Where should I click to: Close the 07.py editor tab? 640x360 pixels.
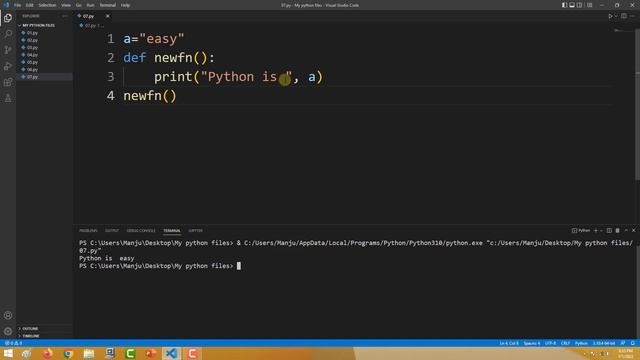107,16
